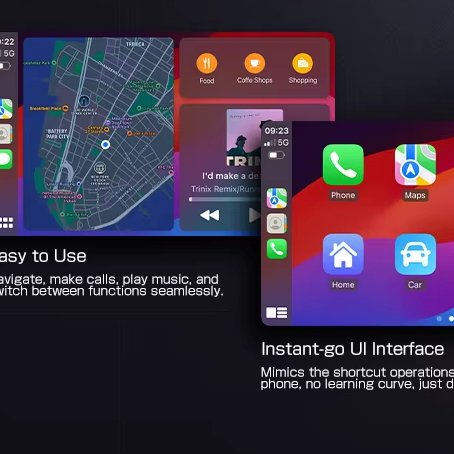The width and height of the screenshot is (454, 454).
Task: Click the play button in music widget
Action: 255,215
